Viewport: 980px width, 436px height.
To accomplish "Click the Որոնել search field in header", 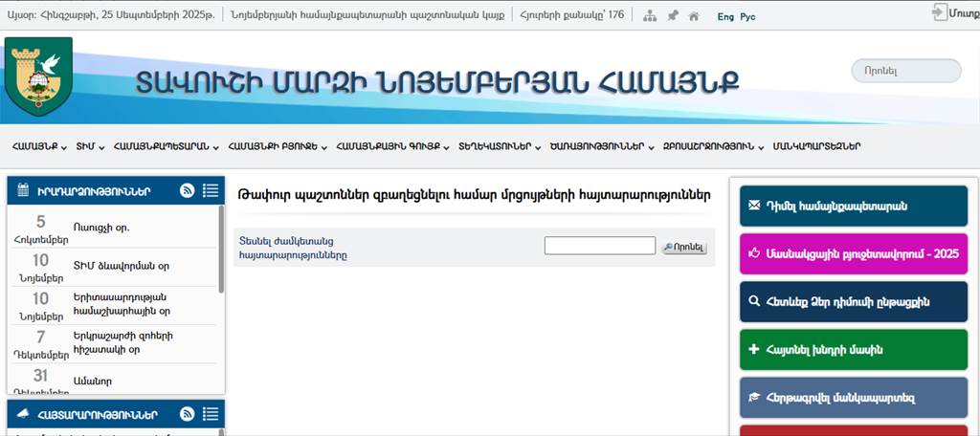I will pos(905,71).
